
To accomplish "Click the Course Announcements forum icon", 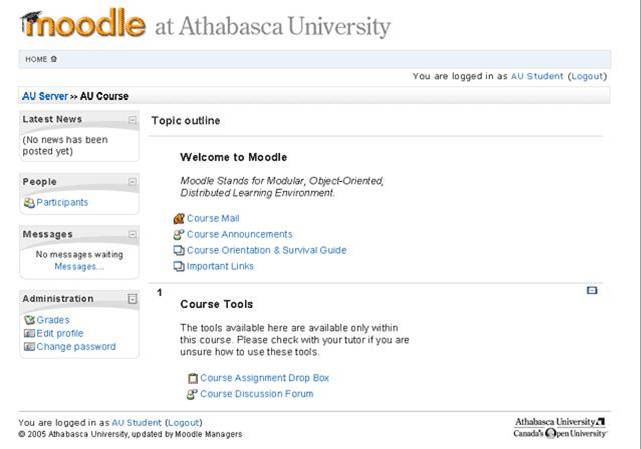I will pos(179,235).
